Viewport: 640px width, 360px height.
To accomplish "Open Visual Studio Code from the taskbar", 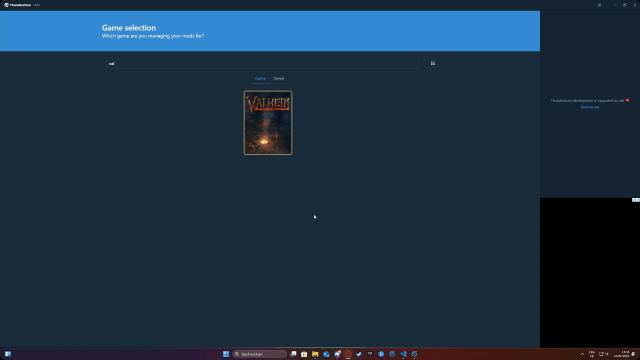I will pyautogui.click(x=403, y=354).
